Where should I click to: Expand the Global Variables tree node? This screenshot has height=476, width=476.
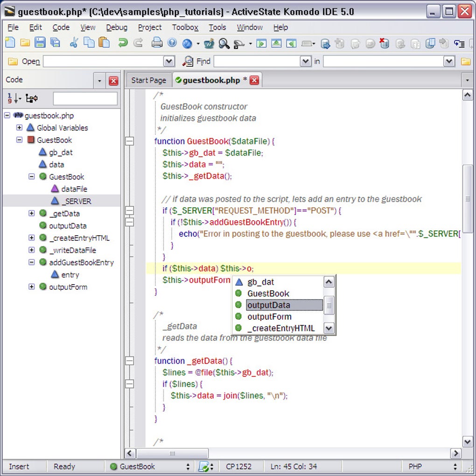(19, 128)
